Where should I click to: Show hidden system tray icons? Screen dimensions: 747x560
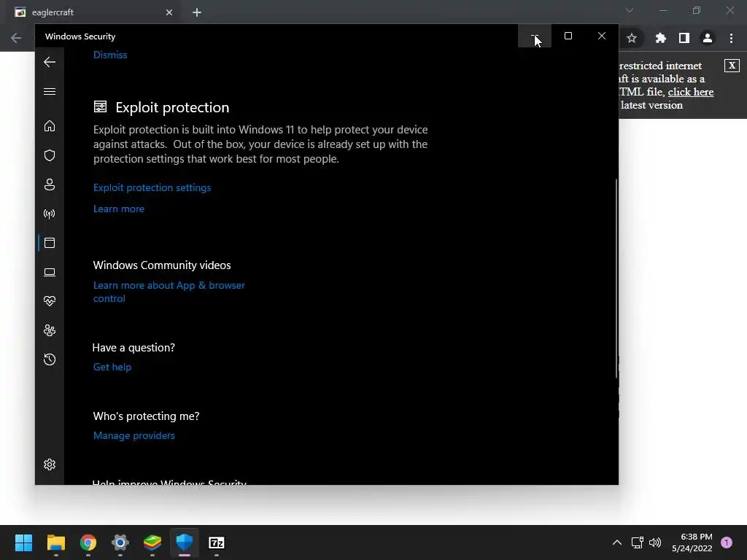pos(617,542)
